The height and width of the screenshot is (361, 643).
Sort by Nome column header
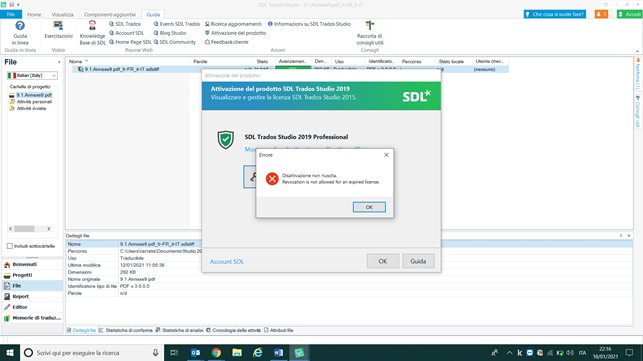[x=129, y=62]
